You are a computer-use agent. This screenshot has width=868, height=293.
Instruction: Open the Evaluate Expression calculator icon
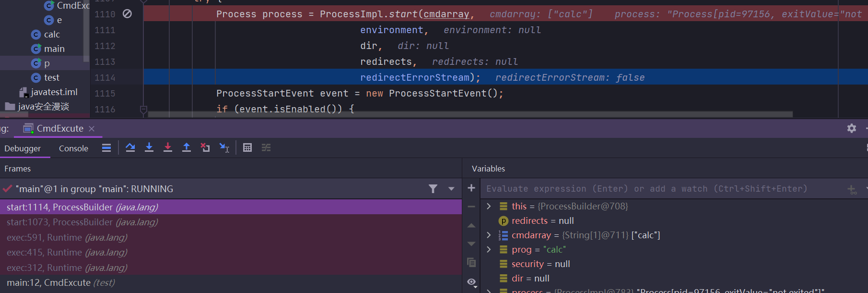coord(247,147)
